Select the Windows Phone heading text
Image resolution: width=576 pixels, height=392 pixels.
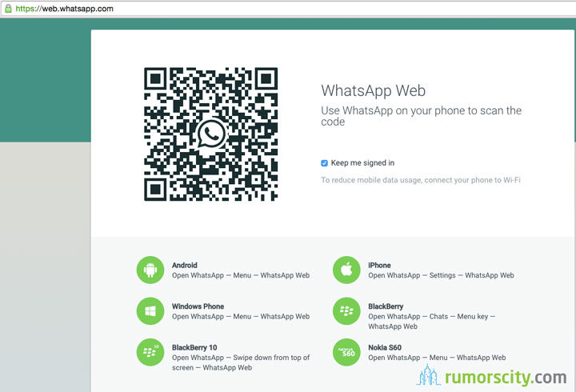tap(198, 306)
